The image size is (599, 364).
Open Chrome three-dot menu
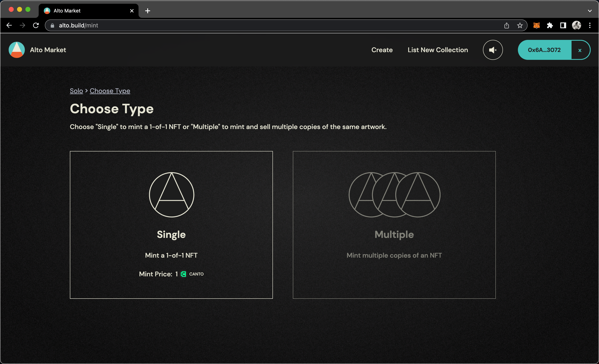coord(590,25)
